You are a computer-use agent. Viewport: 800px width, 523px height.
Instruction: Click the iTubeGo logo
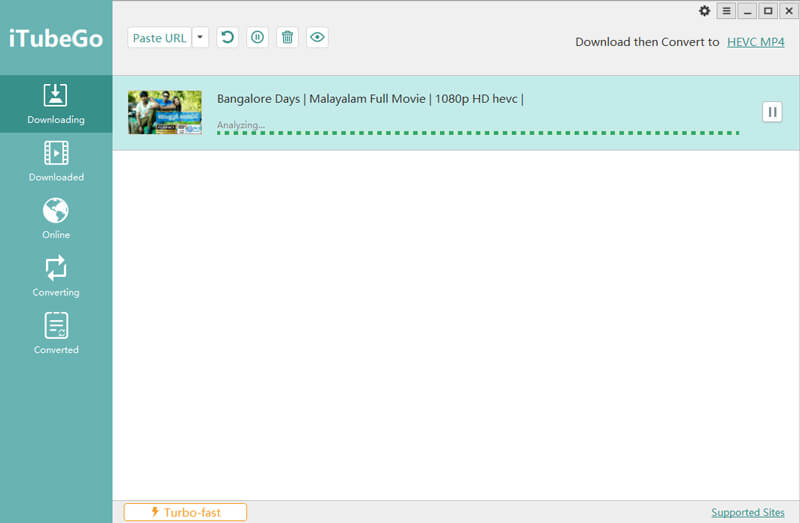point(56,38)
